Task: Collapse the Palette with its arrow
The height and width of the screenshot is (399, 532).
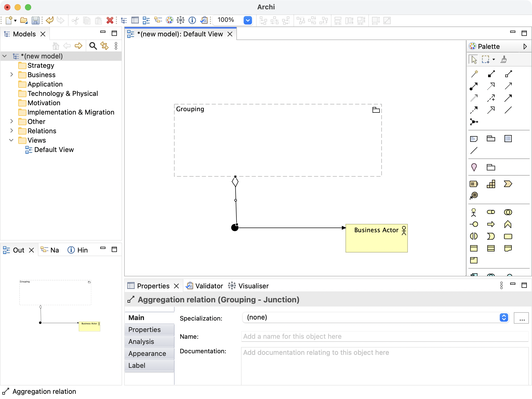Action: point(525,46)
